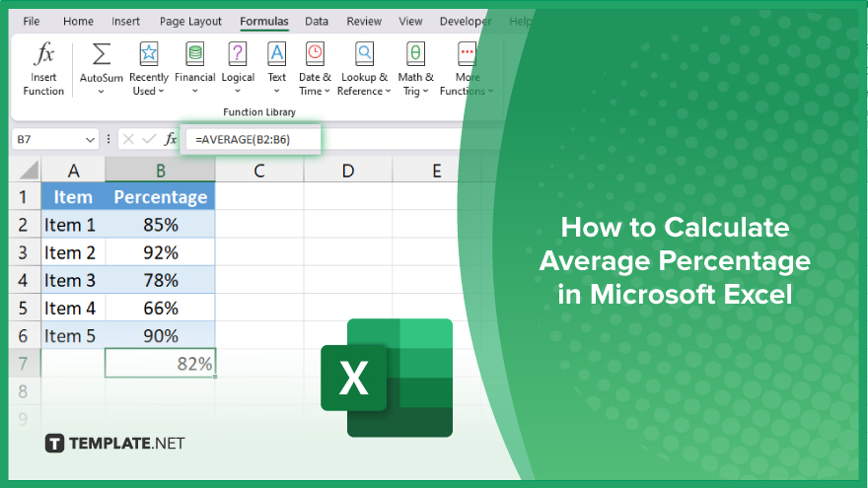Viewport: 868px width, 488px height.
Task: Open the Date & Time clock icon
Action: (x=315, y=54)
